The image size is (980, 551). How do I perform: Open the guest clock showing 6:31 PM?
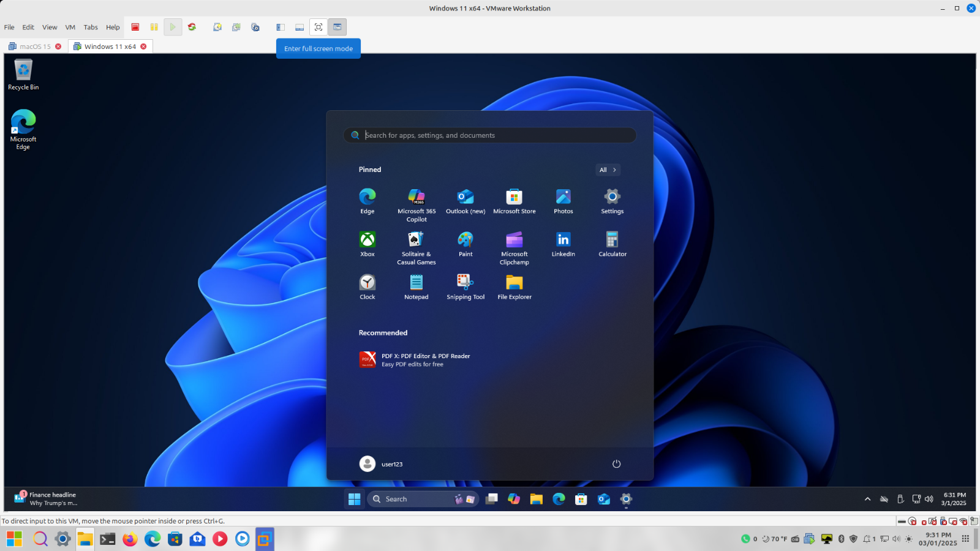954,499
